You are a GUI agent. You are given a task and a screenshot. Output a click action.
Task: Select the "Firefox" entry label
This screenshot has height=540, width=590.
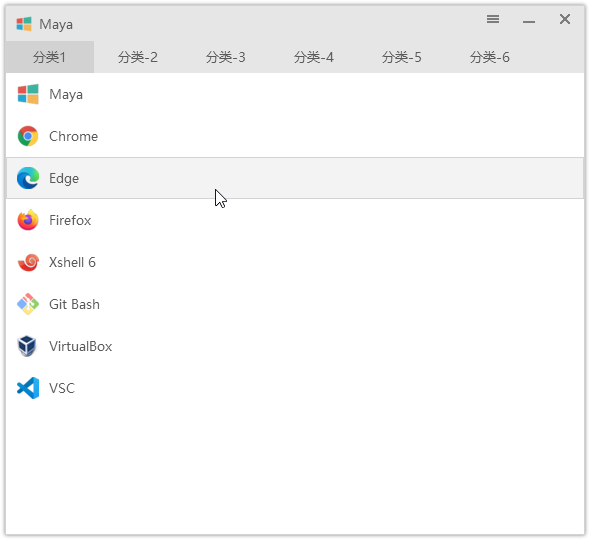tap(70, 220)
